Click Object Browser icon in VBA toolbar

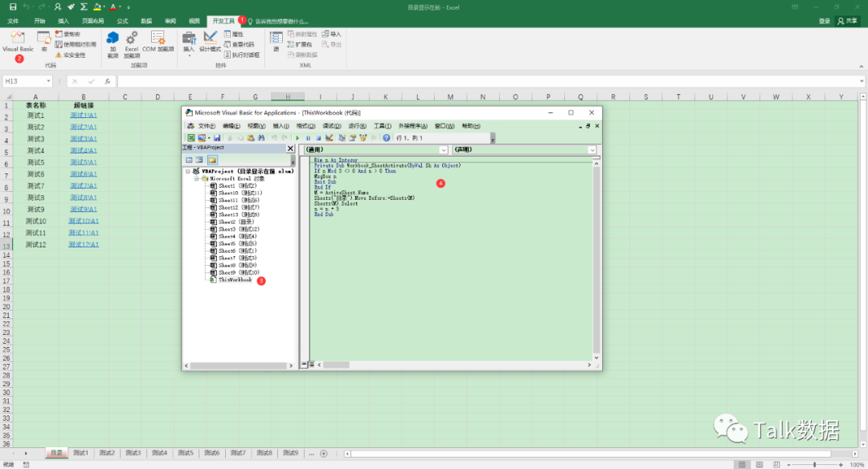pos(363,137)
